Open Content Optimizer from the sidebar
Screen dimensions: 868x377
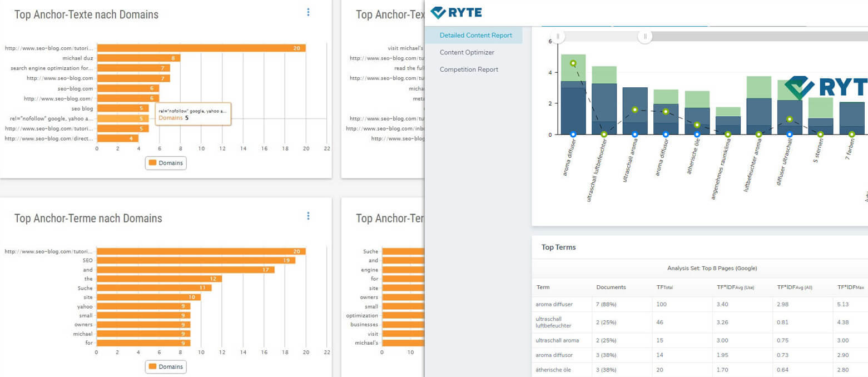467,52
